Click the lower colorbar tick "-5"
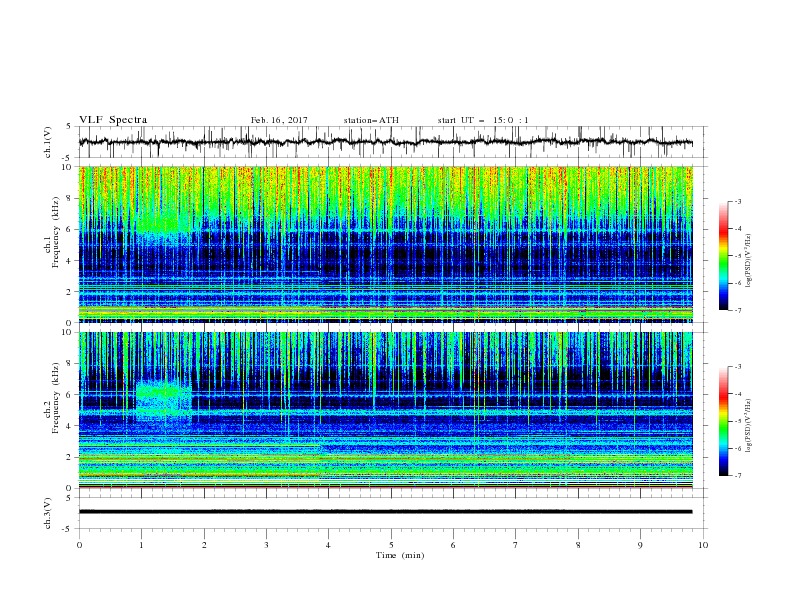Viewport: 792px width, 612px height. (737, 421)
